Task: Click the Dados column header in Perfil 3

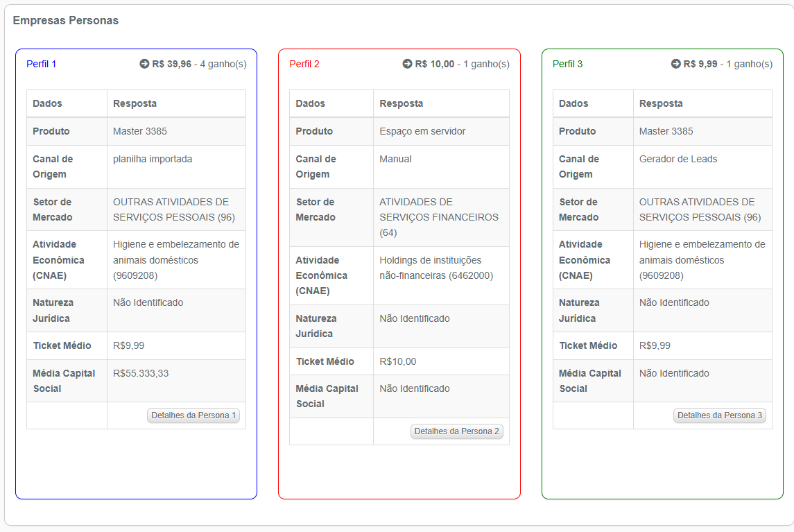Action: (573, 103)
